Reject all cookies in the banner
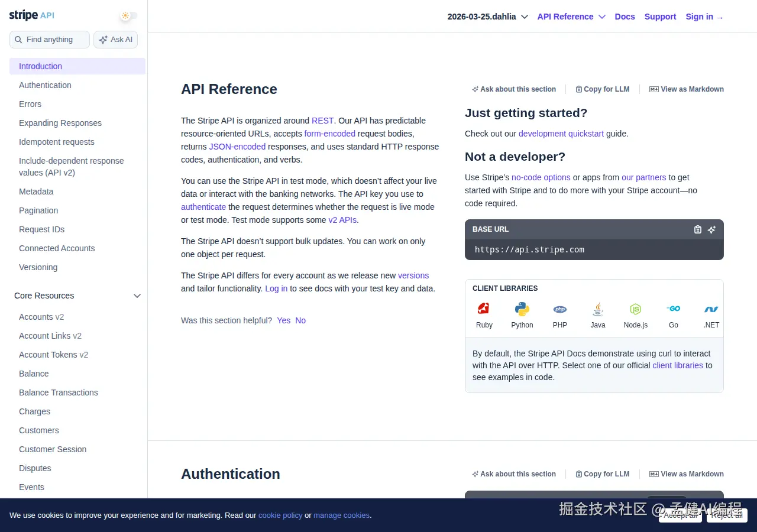 point(726,515)
